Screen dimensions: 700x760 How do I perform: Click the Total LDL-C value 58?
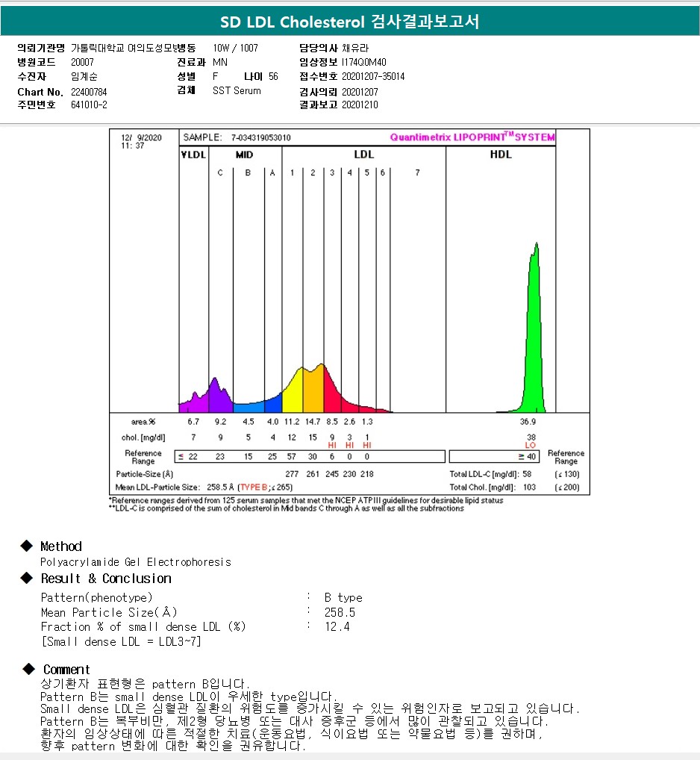coord(527,474)
